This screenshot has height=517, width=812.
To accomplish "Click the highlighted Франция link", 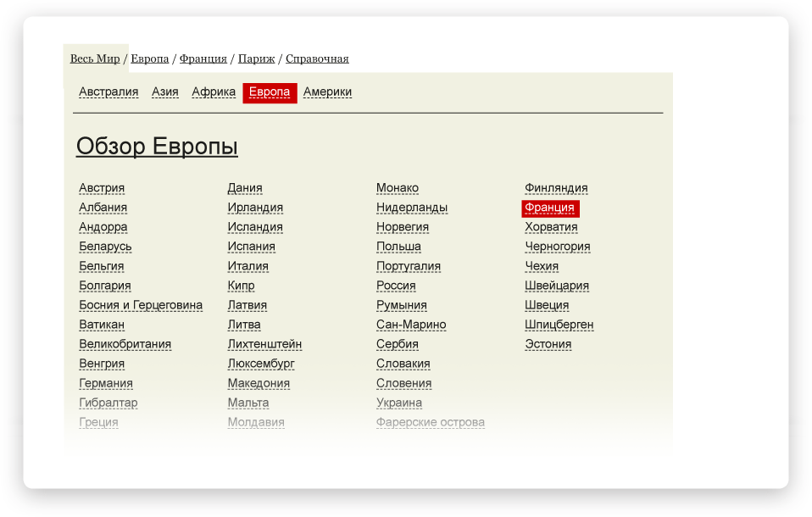I will [549, 208].
